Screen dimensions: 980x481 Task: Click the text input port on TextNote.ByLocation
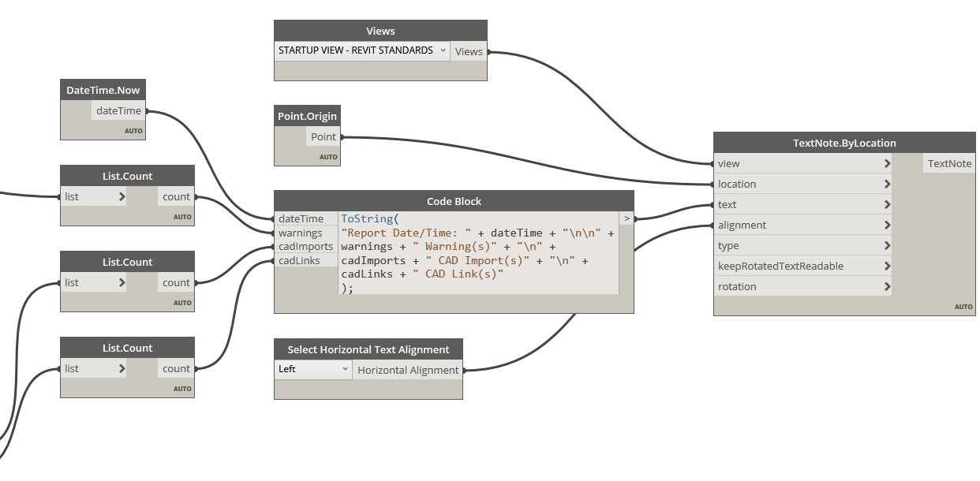[x=802, y=204]
